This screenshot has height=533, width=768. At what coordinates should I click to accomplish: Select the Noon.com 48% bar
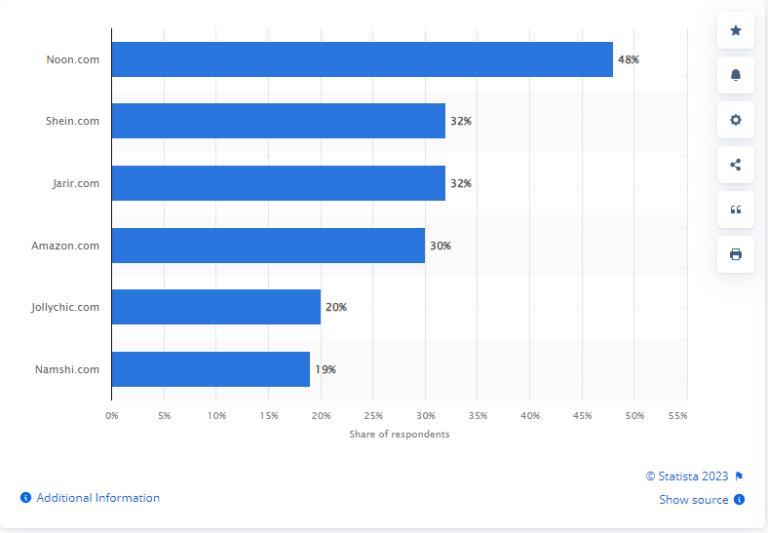pos(362,59)
